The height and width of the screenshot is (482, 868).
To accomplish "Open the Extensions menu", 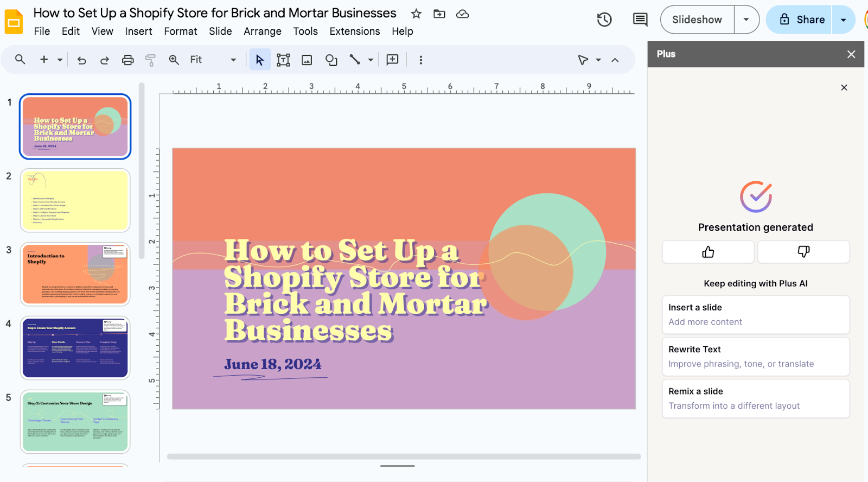I will (x=355, y=31).
